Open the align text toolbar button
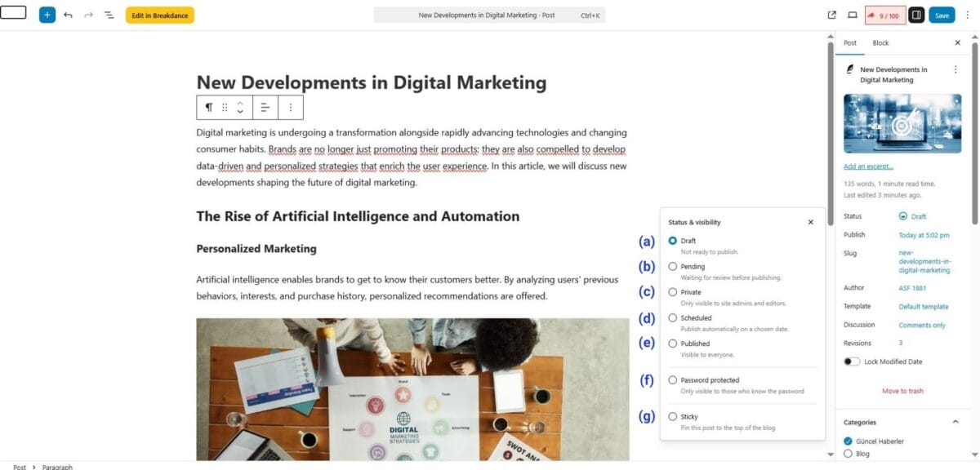Image resolution: width=980 pixels, height=470 pixels. click(x=265, y=107)
